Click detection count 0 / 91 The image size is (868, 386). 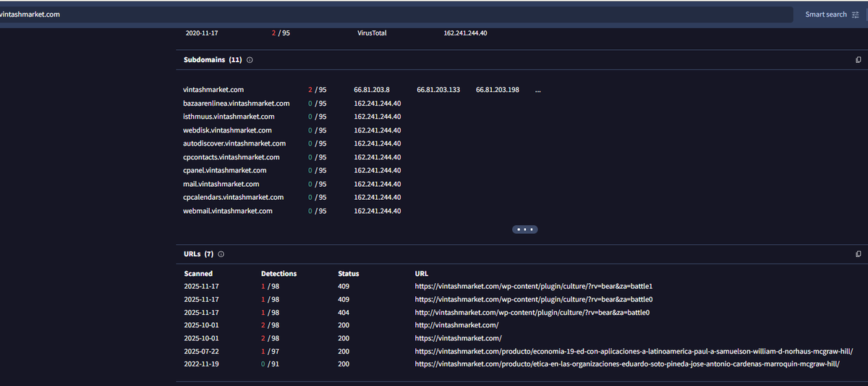pyautogui.click(x=271, y=364)
